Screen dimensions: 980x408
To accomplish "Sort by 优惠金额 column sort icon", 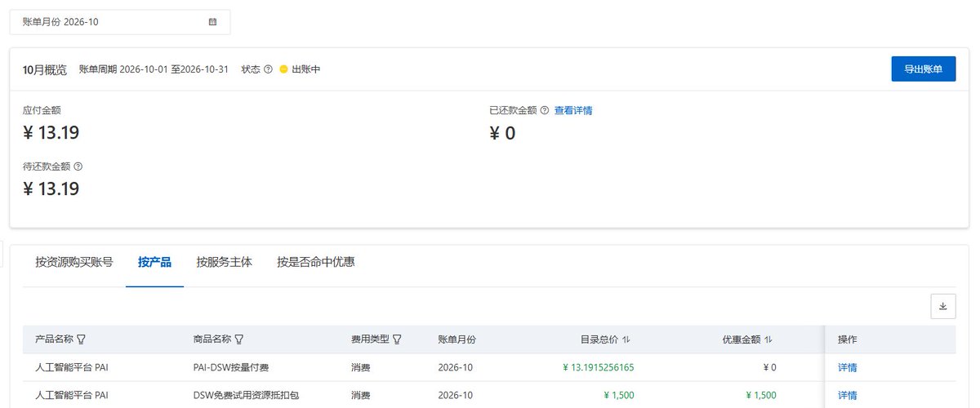I will click(x=768, y=339).
